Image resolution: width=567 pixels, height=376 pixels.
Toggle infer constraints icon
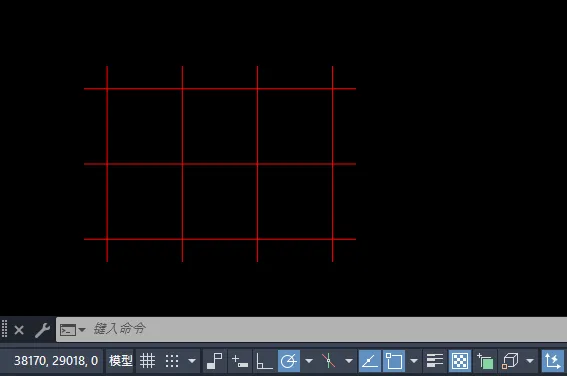pyautogui.click(x=215, y=361)
